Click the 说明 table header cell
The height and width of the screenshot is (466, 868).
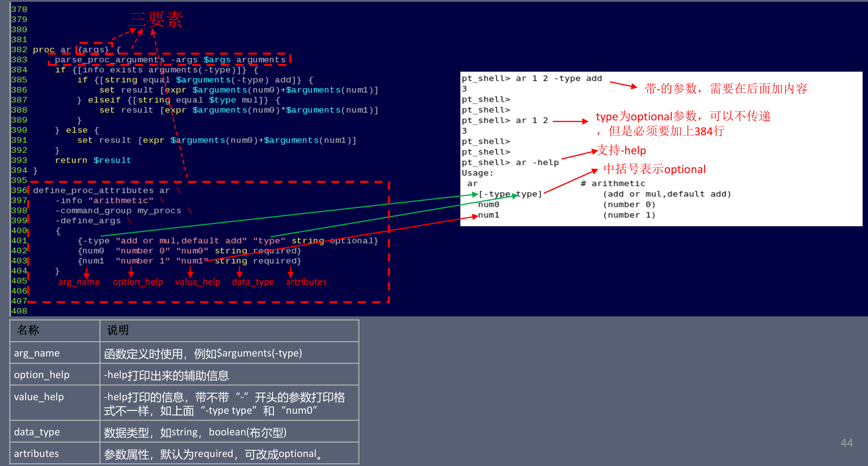pyautogui.click(x=118, y=330)
